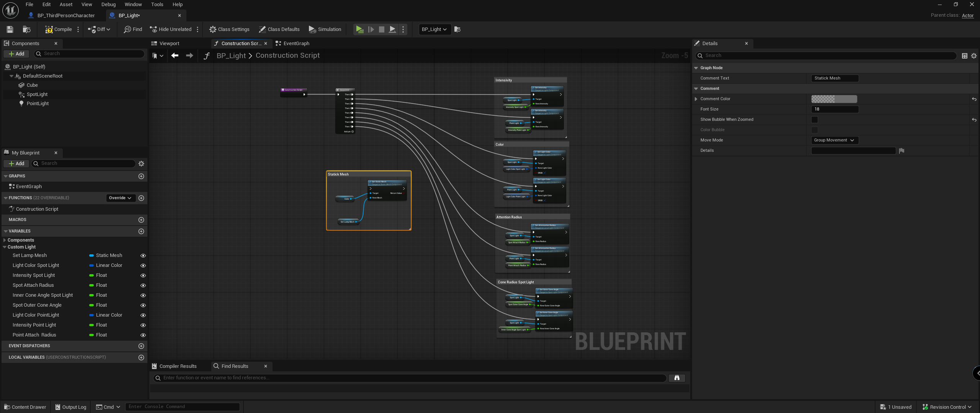This screenshot has width=980, height=413.
Task: Enable Show Bubble When Zoomed checkbox
Action: (814, 120)
